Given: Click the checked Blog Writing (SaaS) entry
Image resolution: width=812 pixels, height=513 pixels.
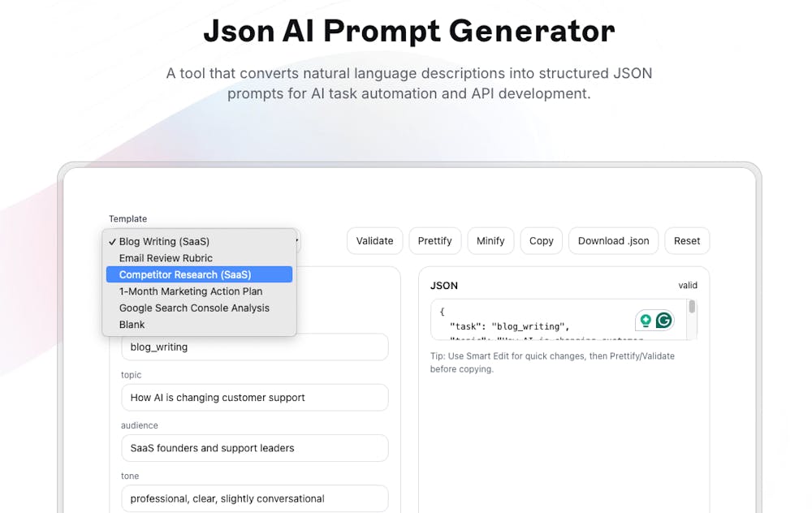Looking at the screenshot, I should [162, 241].
